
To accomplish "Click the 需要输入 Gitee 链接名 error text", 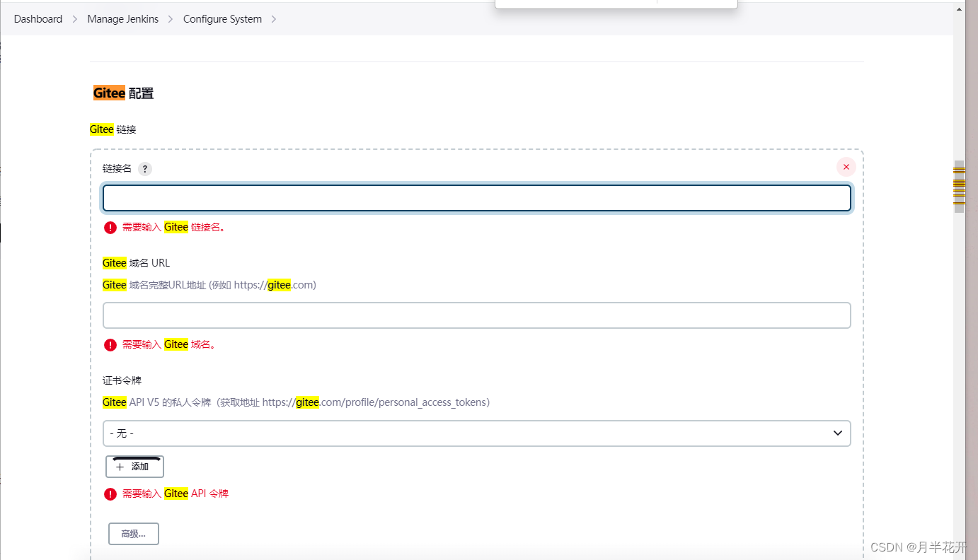I will (174, 228).
